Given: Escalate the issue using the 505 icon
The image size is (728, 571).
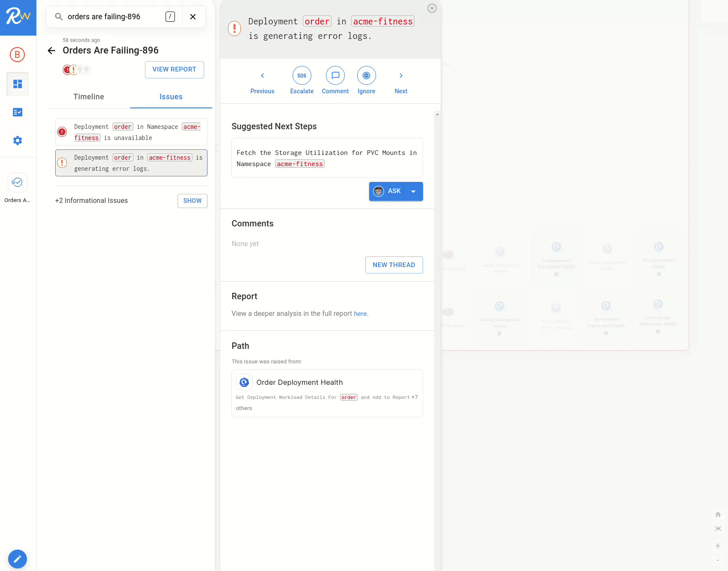Looking at the screenshot, I should pyautogui.click(x=302, y=75).
